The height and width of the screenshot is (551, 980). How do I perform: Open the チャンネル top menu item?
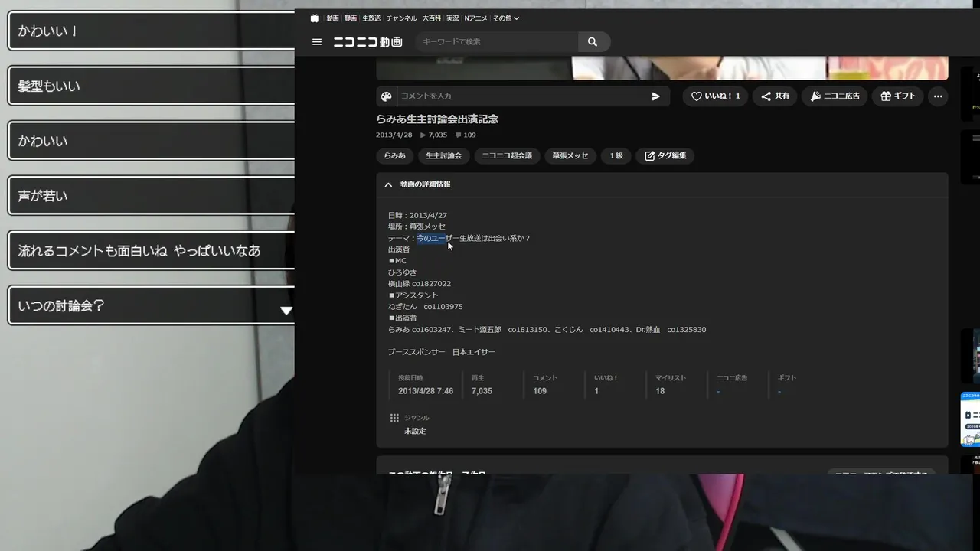pyautogui.click(x=402, y=18)
